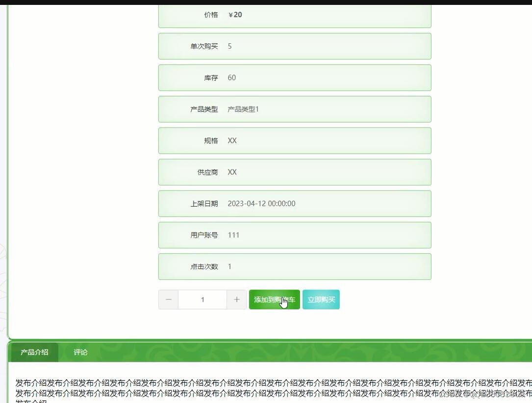Click the 用户账号 111 field

[294, 235]
